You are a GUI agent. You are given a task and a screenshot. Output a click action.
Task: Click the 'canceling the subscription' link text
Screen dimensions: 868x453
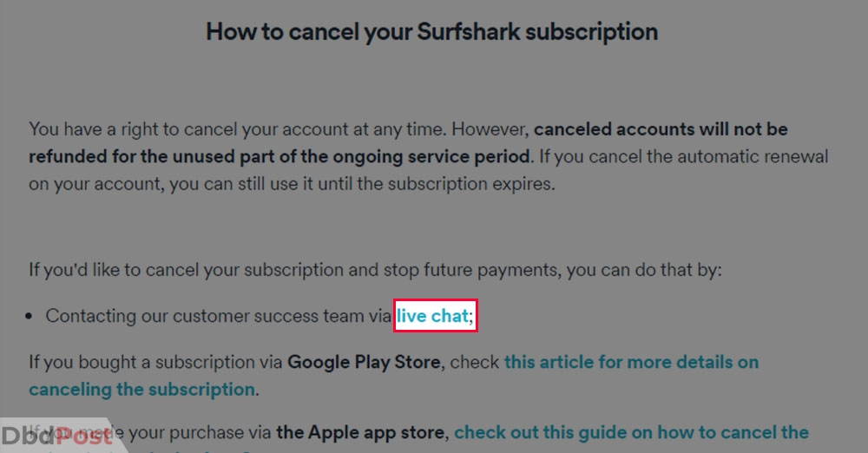[142, 390]
